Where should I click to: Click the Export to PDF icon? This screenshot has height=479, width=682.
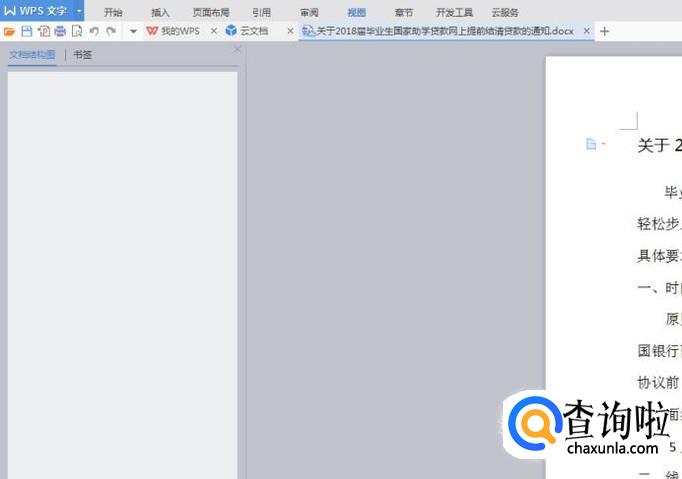43,31
